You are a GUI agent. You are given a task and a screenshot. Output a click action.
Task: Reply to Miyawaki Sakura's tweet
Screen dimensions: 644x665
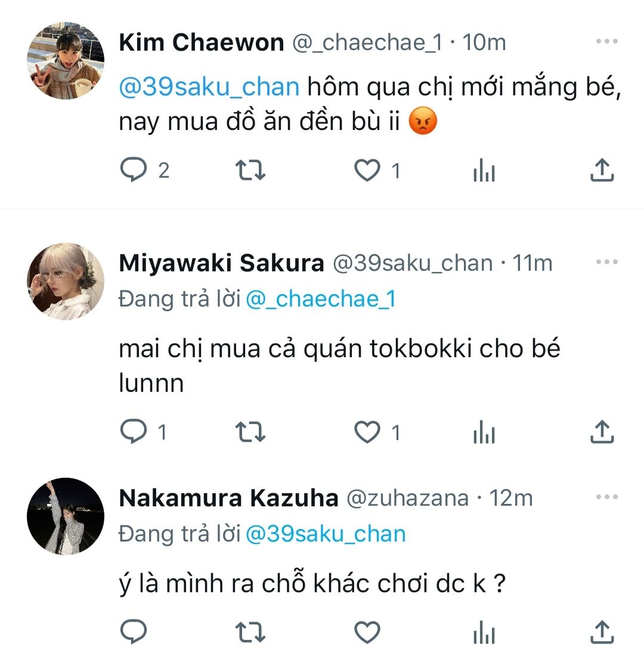click(134, 432)
